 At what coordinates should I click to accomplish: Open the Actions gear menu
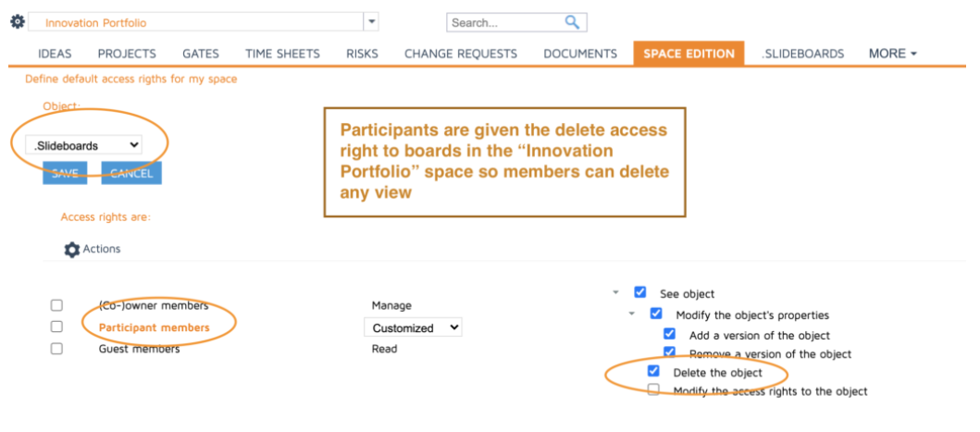72,250
